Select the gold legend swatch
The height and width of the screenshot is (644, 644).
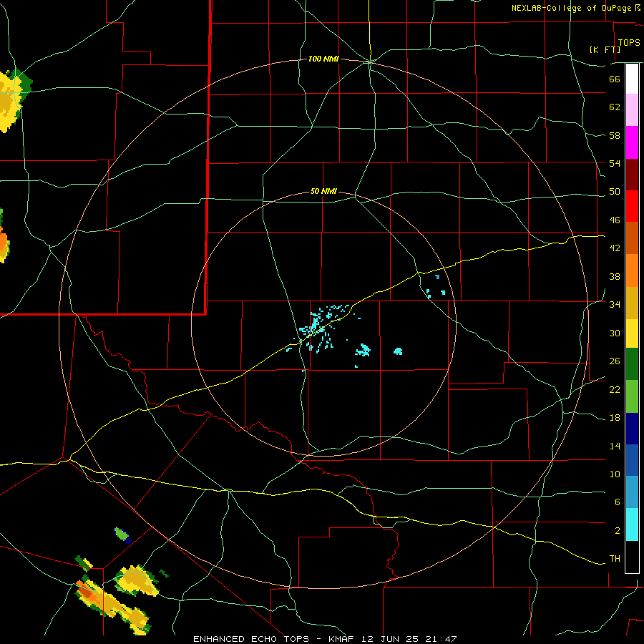click(632, 303)
